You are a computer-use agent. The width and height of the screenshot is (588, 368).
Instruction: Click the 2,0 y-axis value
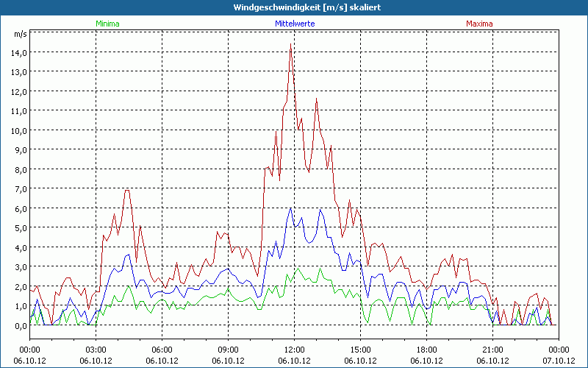click(x=21, y=286)
